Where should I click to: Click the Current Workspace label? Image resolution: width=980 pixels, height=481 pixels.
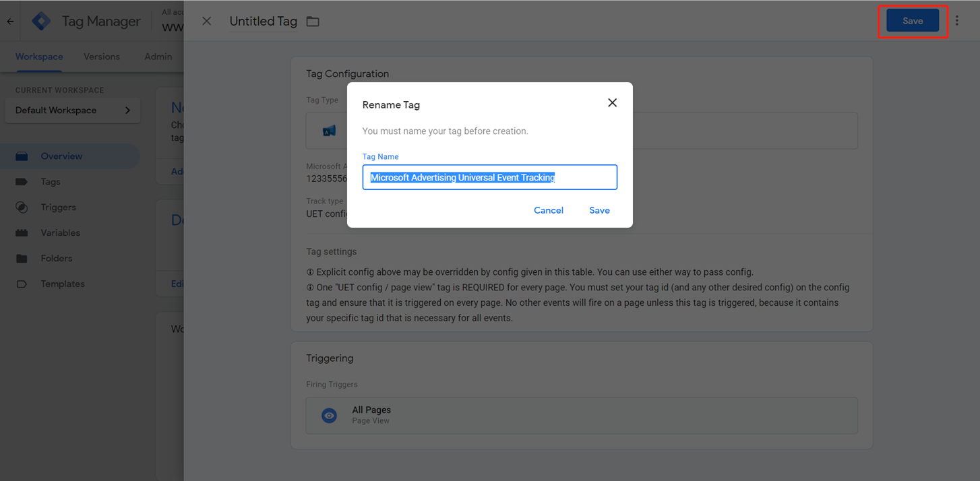click(60, 90)
